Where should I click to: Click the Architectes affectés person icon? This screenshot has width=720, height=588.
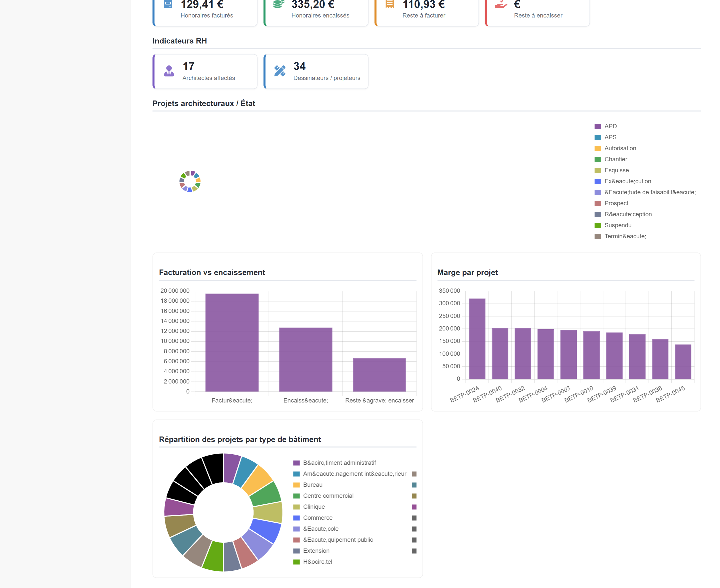pyautogui.click(x=169, y=71)
